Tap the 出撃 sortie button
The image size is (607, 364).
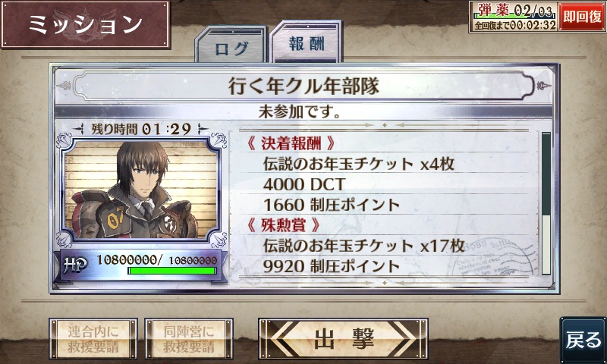pos(343,339)
